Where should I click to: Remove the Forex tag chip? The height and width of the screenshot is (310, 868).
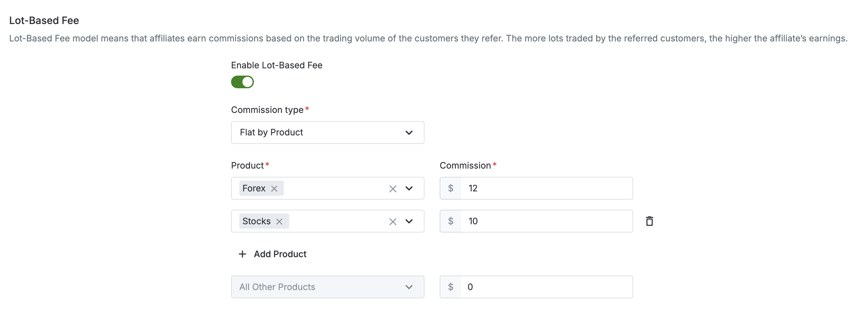pyautogui.click(x=274, y=189)
